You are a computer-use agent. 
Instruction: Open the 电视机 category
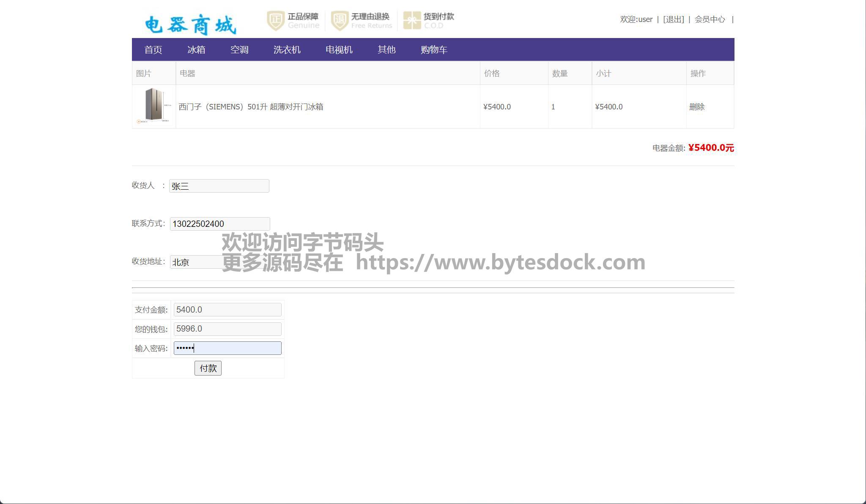pos(339,50)
